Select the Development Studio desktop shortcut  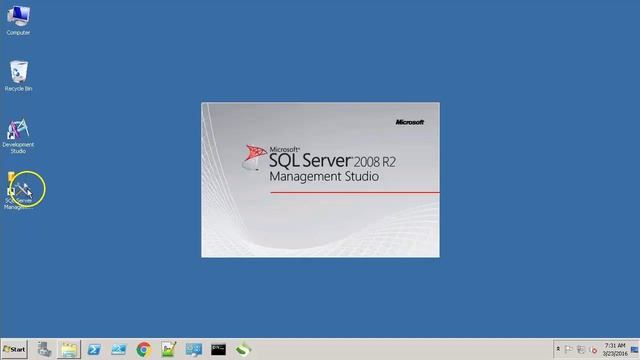point(18,136)
